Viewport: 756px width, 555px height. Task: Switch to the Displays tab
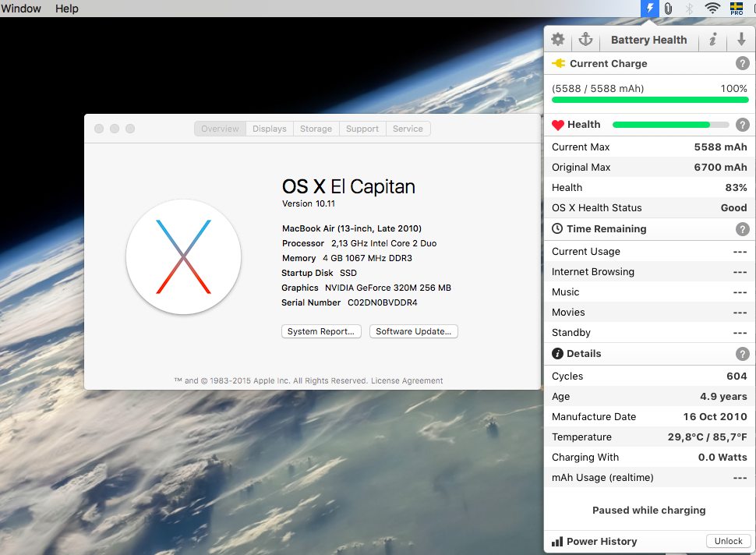point(270,129)
